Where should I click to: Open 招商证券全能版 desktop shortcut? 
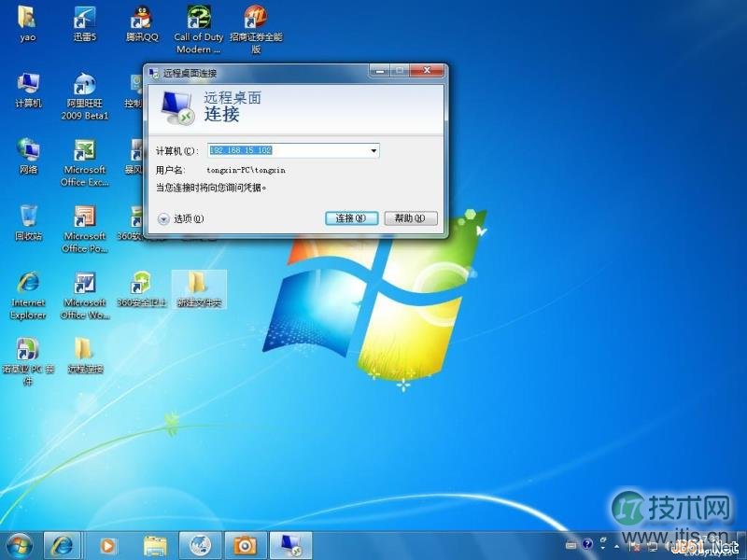(x=256, y=30)
